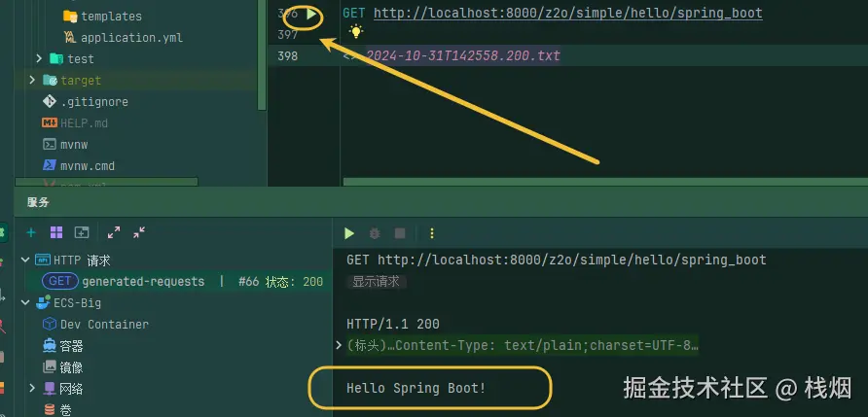This screenshot has width=868, height=417.
Task: Click the 服务 services panel title
Action: point(38,202)
